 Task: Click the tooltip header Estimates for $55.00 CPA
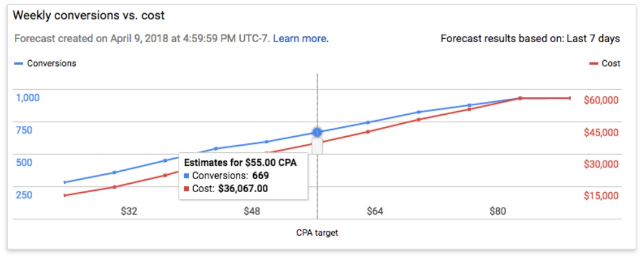[240, 162]
